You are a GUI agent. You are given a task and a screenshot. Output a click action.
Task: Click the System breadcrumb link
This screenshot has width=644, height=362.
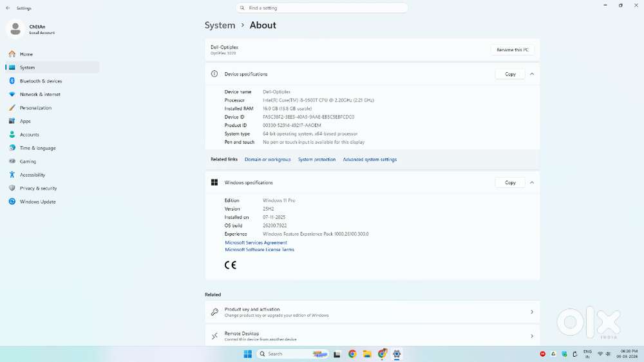[220, 25]
